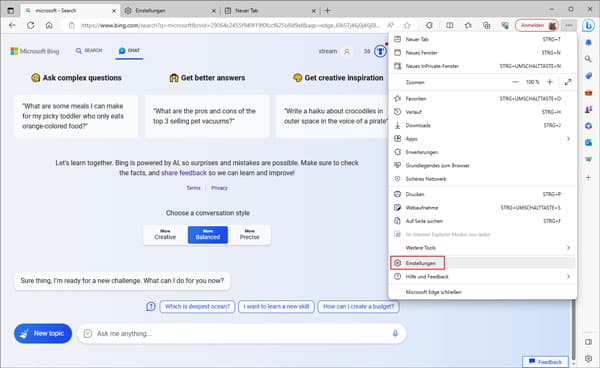Image resolution: width=600 pixels, height=368 pixels.
Task: Open the tab actions menu icon
Action: click(11, 10)
